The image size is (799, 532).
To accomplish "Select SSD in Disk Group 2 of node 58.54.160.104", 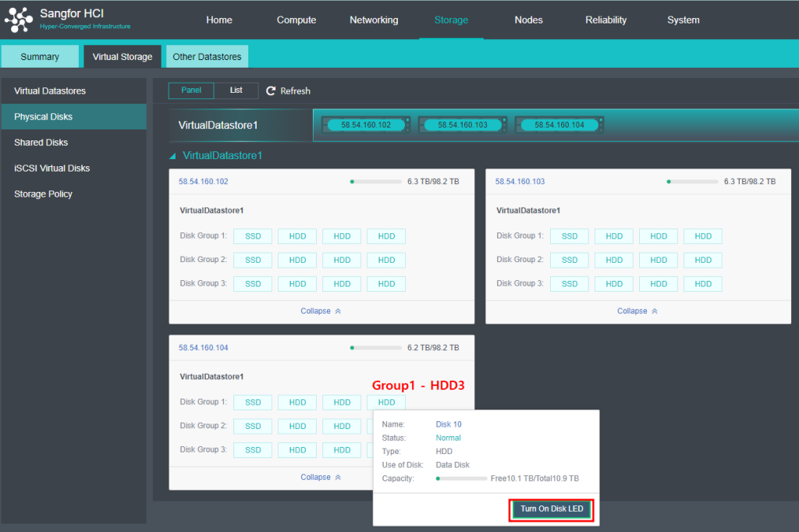I will point(253,426).
